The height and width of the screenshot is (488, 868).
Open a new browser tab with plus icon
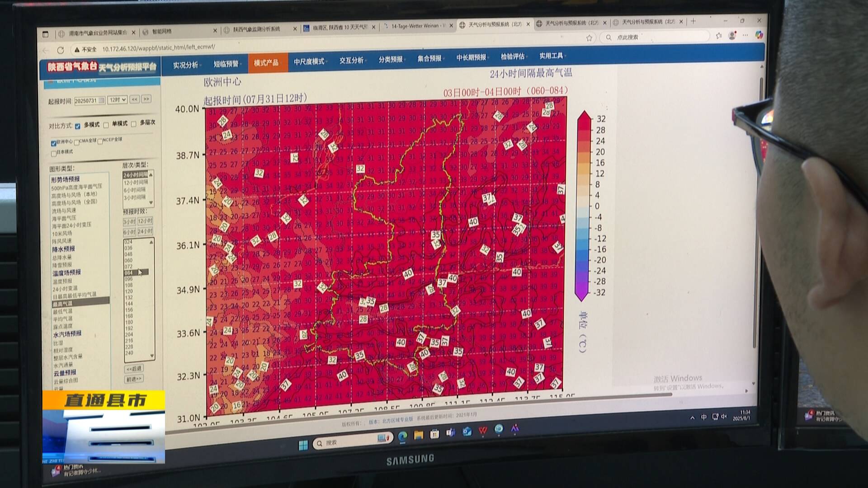tap(693, 21)
